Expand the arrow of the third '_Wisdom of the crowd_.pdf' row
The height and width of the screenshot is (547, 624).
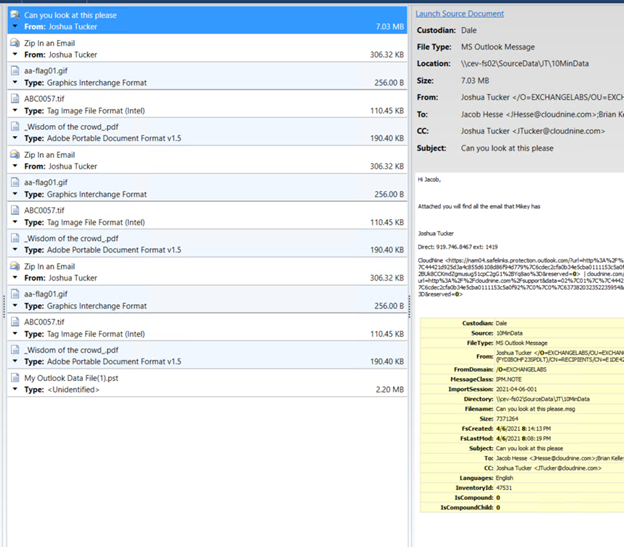coord(15,361)
